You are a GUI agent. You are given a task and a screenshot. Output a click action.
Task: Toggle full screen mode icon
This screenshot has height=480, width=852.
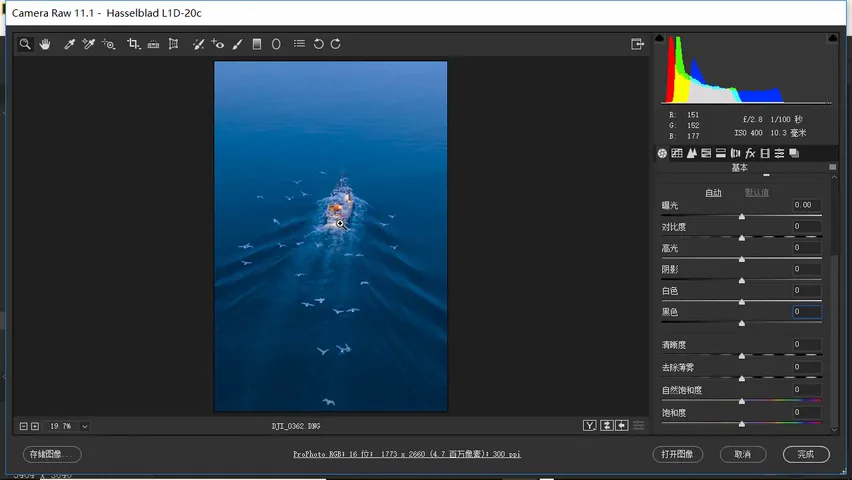(637, 44)
